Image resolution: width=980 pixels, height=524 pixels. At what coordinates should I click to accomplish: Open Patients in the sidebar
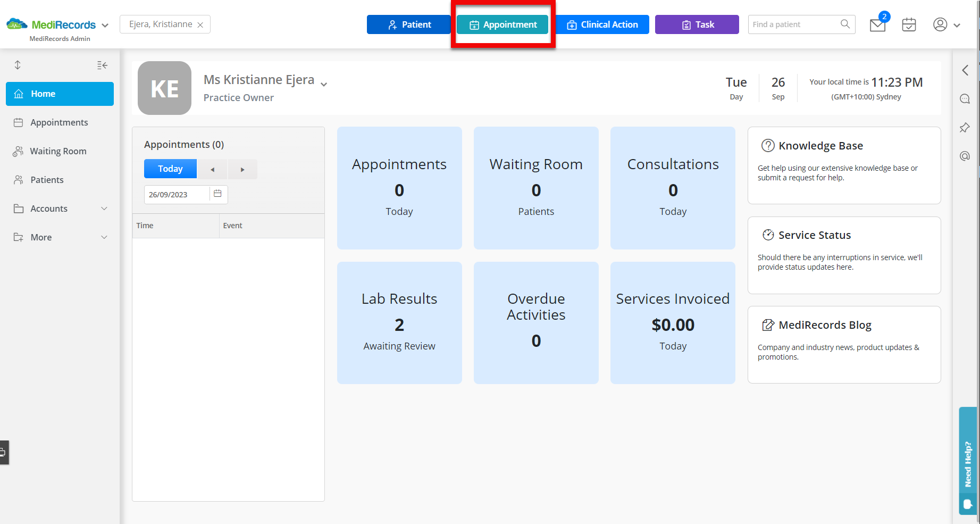[60, 180]
